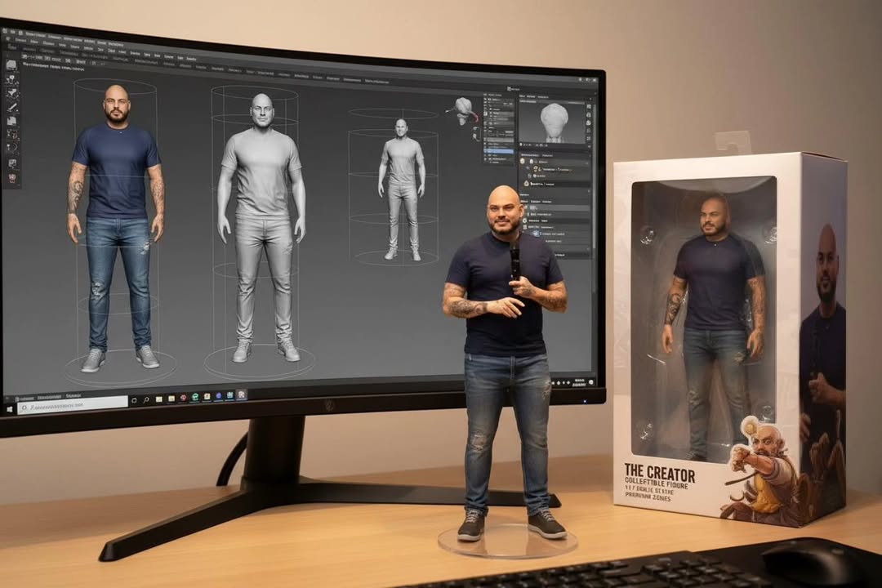Select the small gray model in viewport
The image size is (882, 588).
click(401, 189)
